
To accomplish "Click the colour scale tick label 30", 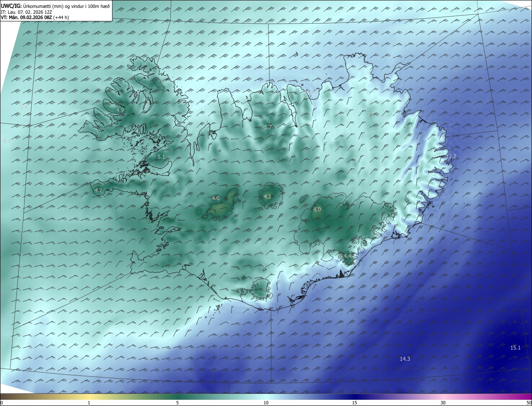I will pos(443,403).
